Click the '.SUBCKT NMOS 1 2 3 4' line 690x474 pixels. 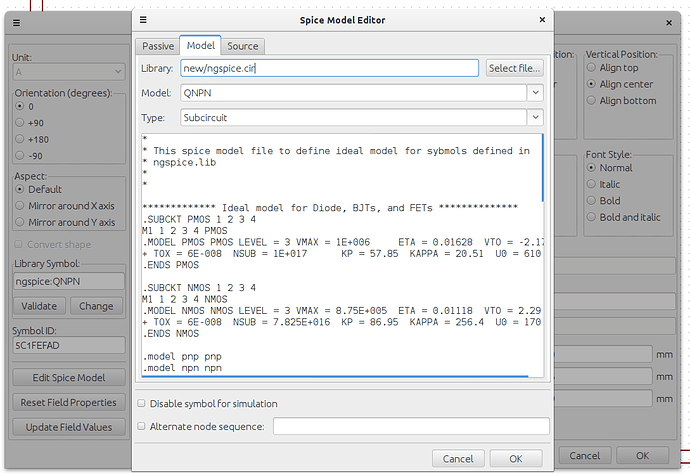tap(199, 288)
